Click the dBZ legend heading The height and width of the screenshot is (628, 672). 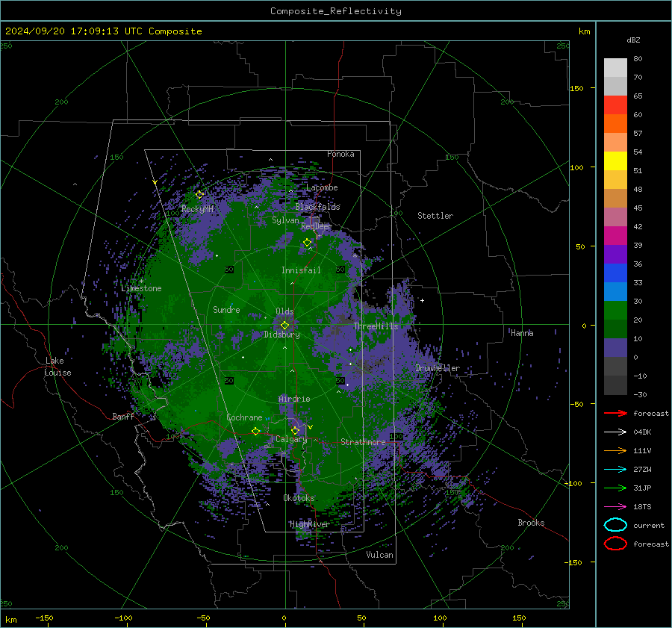633,40
